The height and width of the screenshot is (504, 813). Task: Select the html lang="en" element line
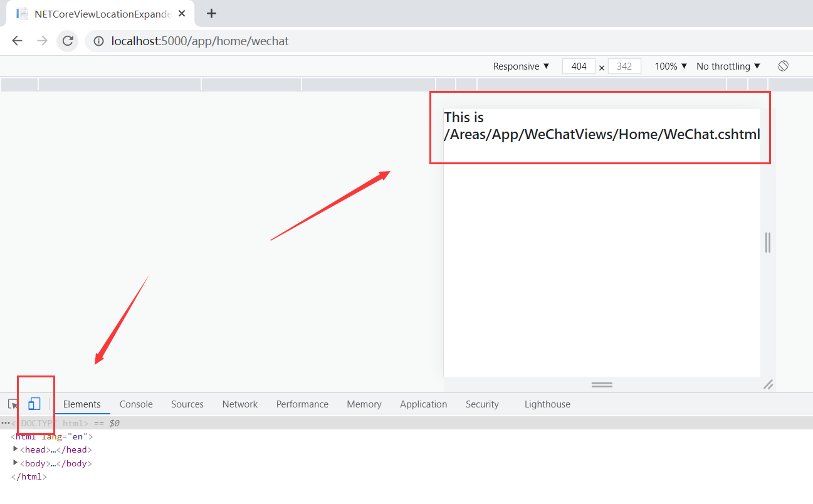pos(52,436)
